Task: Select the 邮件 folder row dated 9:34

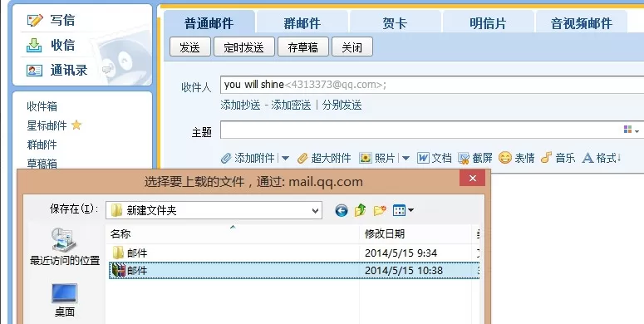Action: [x=294, y=253]
